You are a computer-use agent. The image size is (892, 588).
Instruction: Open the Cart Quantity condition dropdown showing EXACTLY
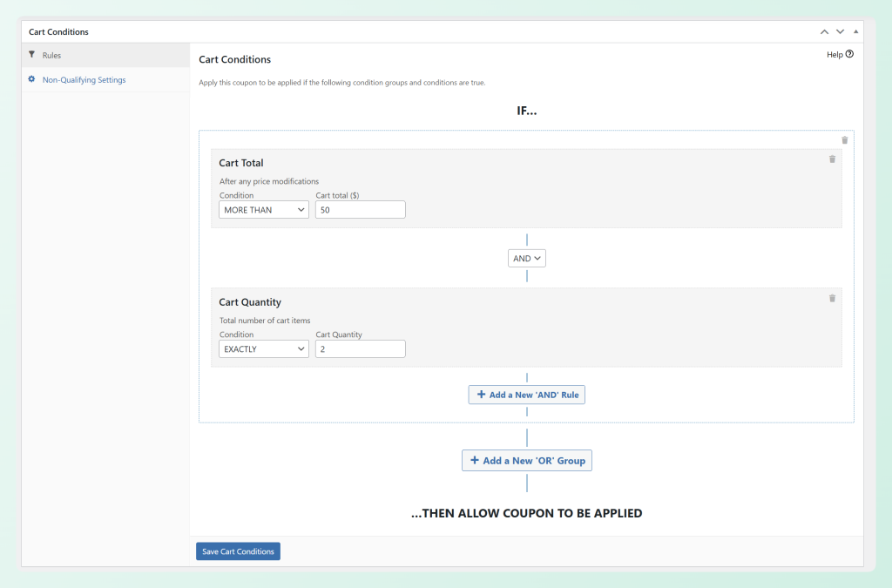point(263,348)
